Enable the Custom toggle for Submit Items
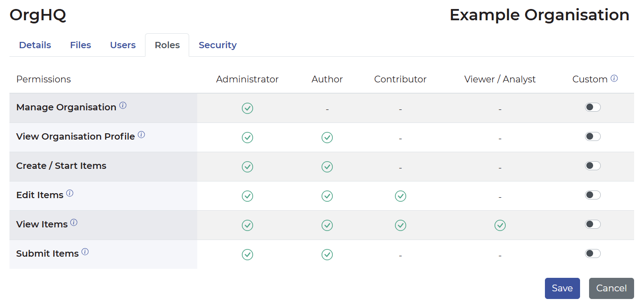Viewport: 644px width, 308px height. [x=593, y=254]
